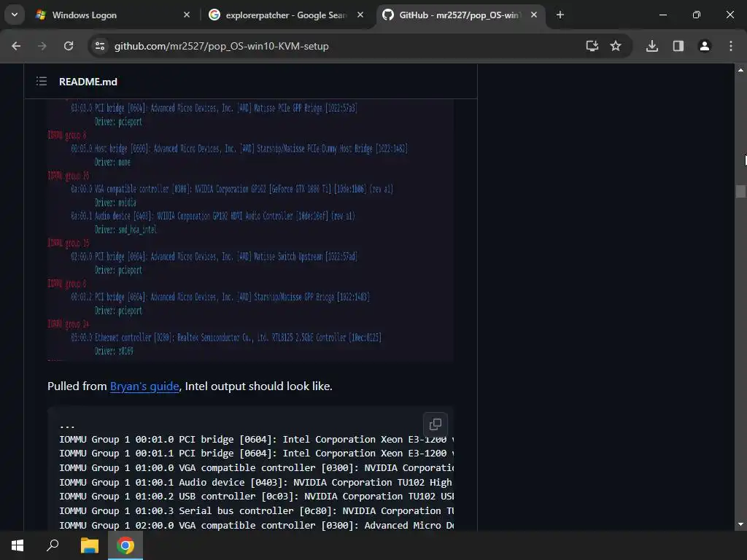
Task: Click scrollbar up arrow
Action: click(x=740, y=70)
